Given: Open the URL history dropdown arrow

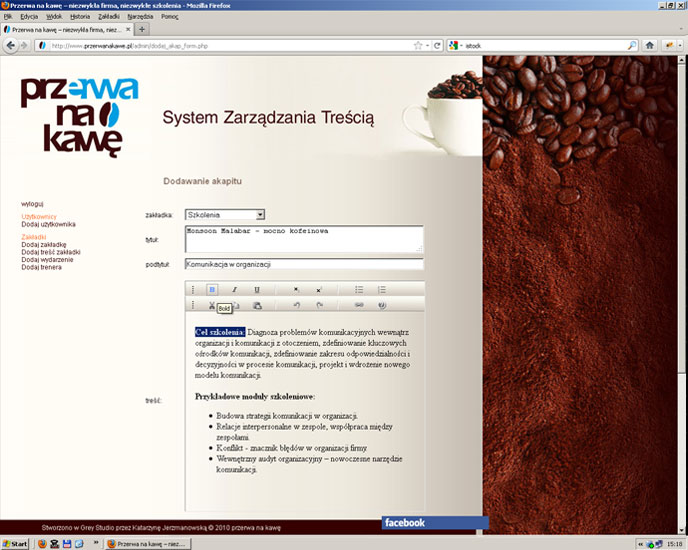Looking at the screenshot, I should (x=427, y=46).
